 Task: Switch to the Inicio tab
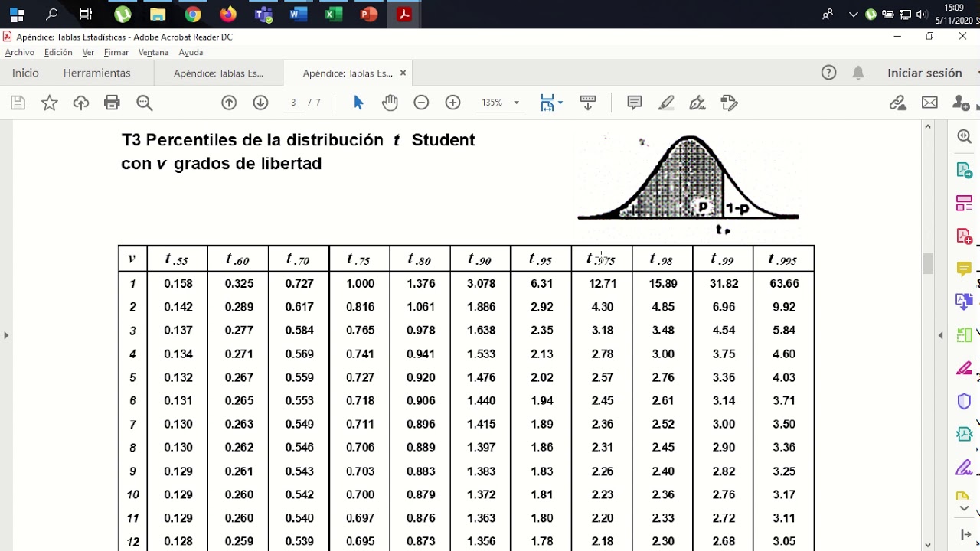click(25, 73)
